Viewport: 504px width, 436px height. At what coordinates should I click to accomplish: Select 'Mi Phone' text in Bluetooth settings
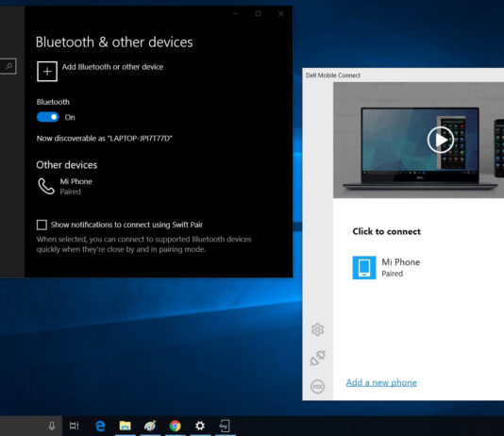coord(76,181)
